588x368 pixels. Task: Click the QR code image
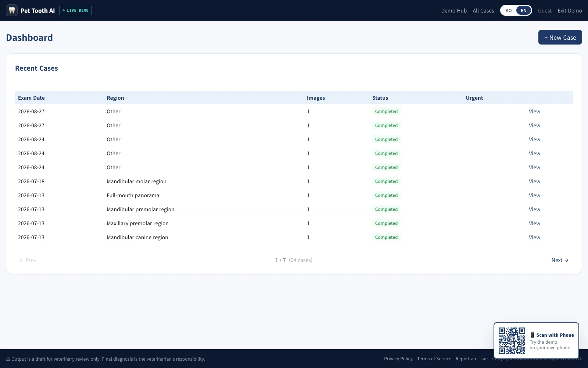pos(512,341)
